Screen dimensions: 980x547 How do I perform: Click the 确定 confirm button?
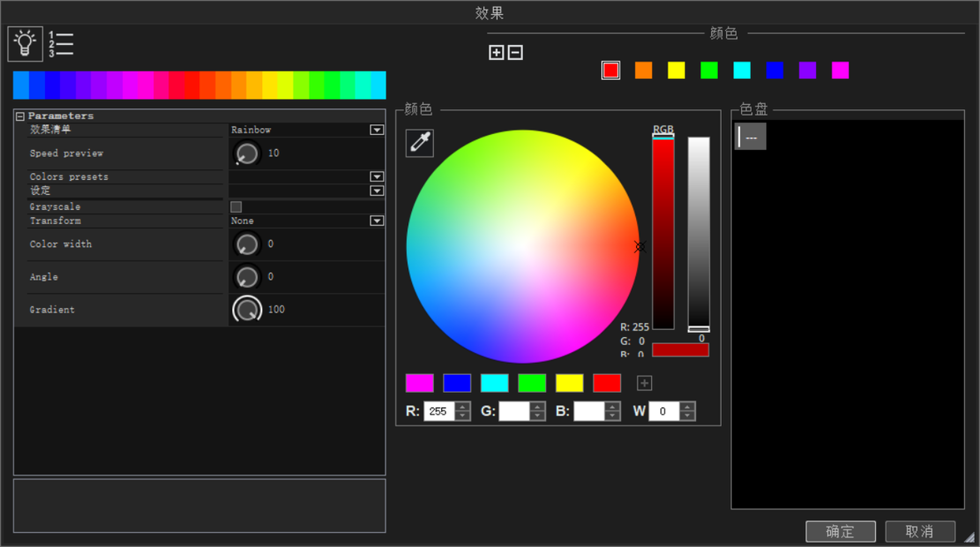[x=840, y=531]
